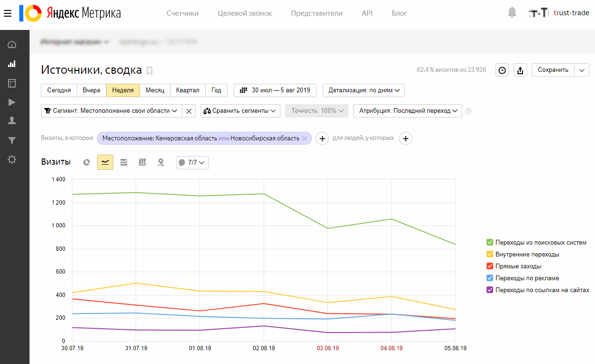Image resolution: width=595 pixels, height=364 pixels.
Task: Click the Сохранить button
Action: [x=553, y=70]
